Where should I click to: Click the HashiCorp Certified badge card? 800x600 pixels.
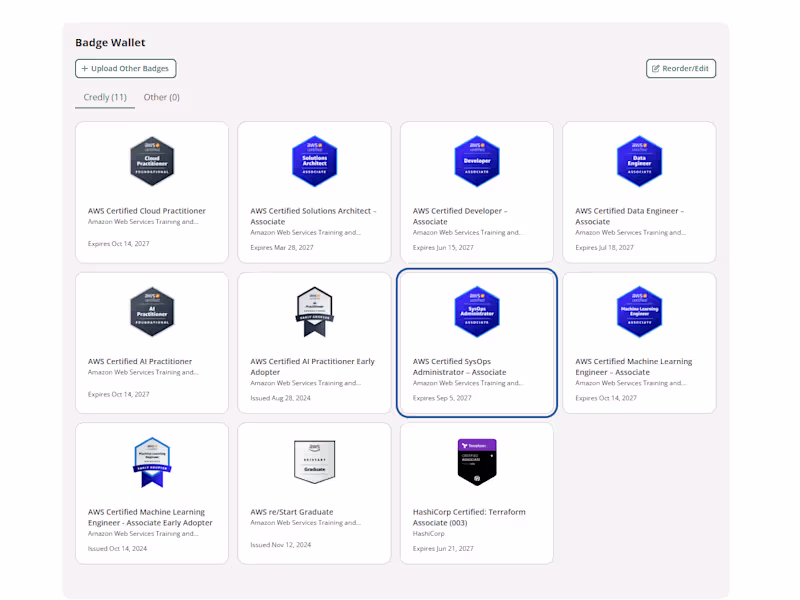(477, 493)
